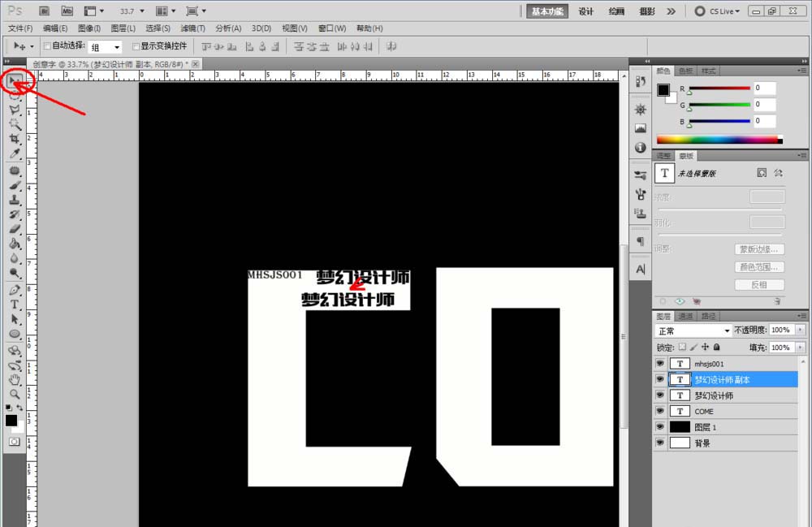Open the Navigator panel icon
This screenshot has height=527, width=812.
641,110
